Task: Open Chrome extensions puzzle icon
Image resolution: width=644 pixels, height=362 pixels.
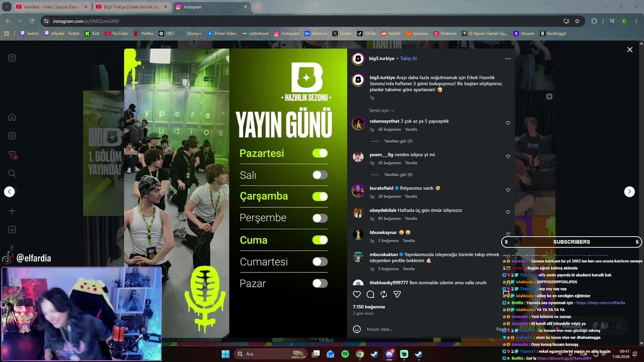Action: point(594,21)
